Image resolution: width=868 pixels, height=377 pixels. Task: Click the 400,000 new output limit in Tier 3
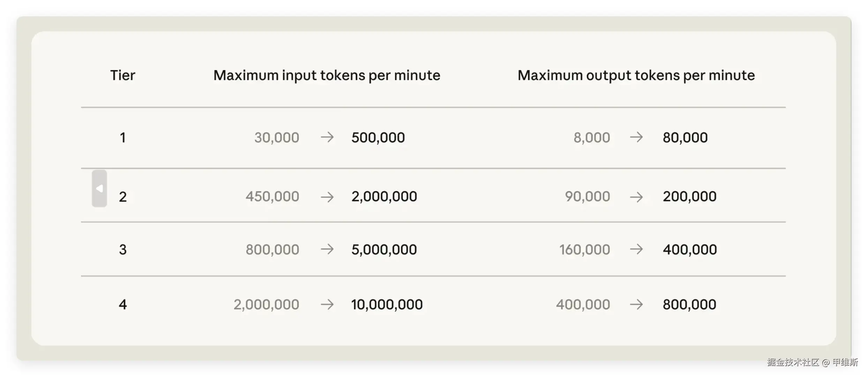click(x=690, y=249)
